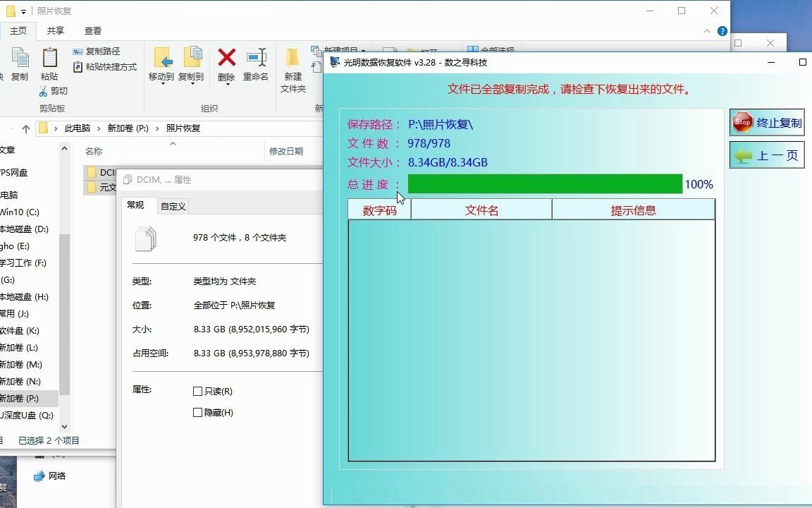The height and width of the screenshot is (508, 812).
Task: Collapse the Explorer ribbon with chevron
Action: coord(707,31)
